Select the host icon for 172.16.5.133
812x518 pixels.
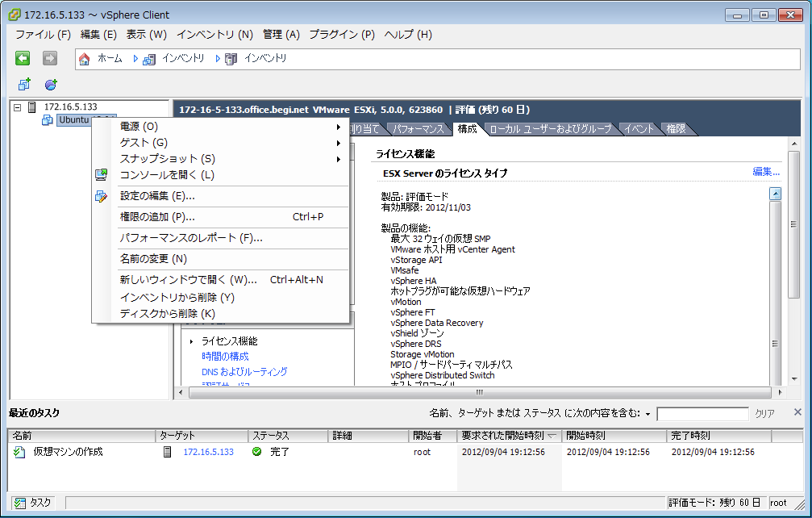point(32,107)
